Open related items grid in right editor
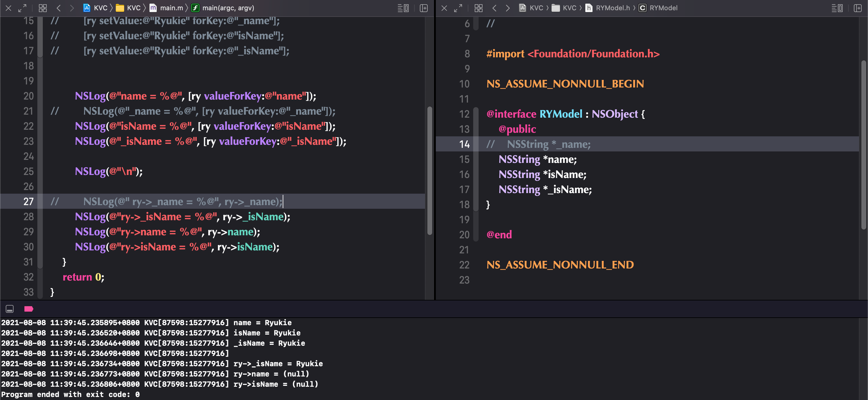The width and height of the screenshot is (868, 400). pyautogui.click(x=479, y=8)
